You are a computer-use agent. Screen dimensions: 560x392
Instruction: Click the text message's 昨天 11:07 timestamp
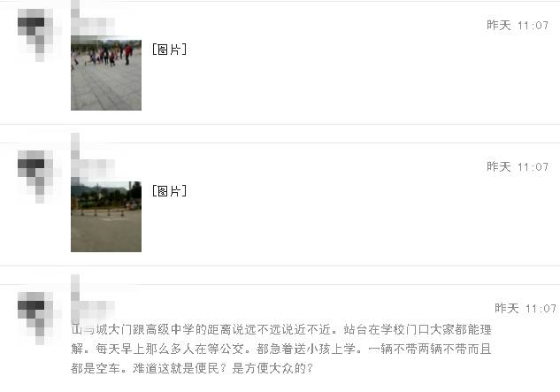coord(525,308)
